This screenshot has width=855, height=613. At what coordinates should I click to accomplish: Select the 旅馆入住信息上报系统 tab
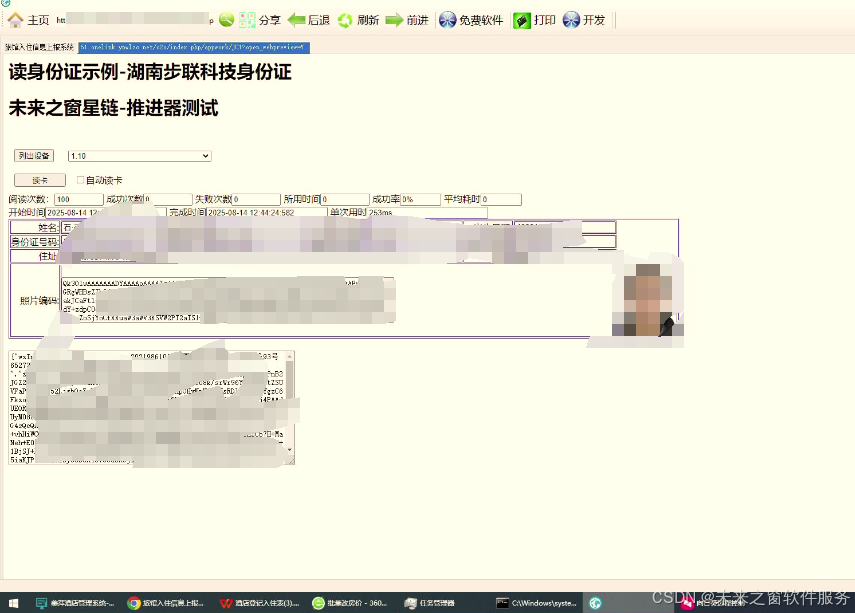click(39, 47)
